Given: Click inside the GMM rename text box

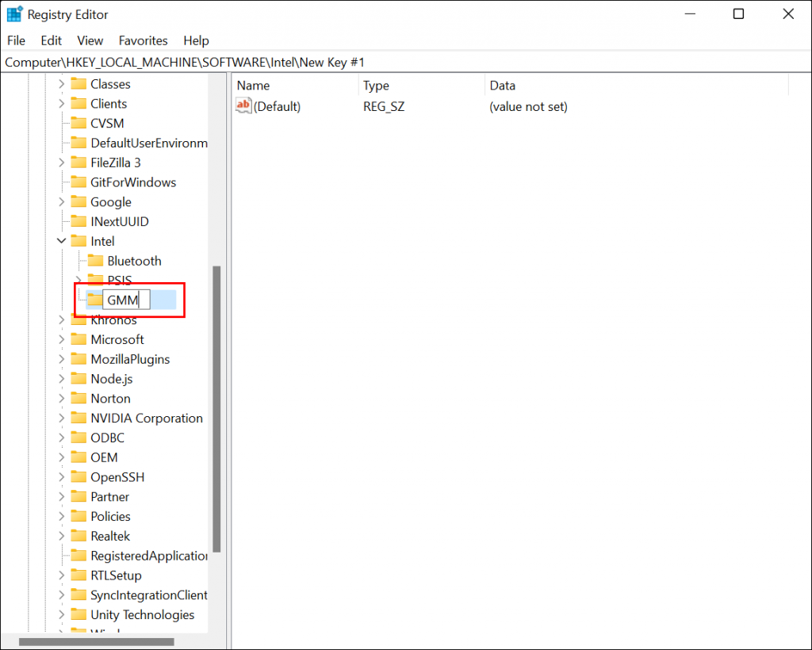Looking at the screenshot, I should (x=127, y=299).
